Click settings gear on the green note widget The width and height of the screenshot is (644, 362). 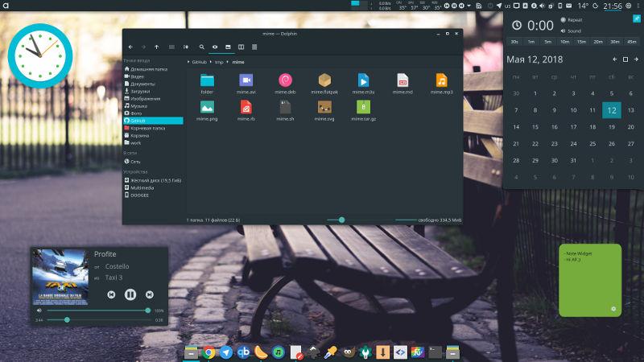tap(613, 308)
